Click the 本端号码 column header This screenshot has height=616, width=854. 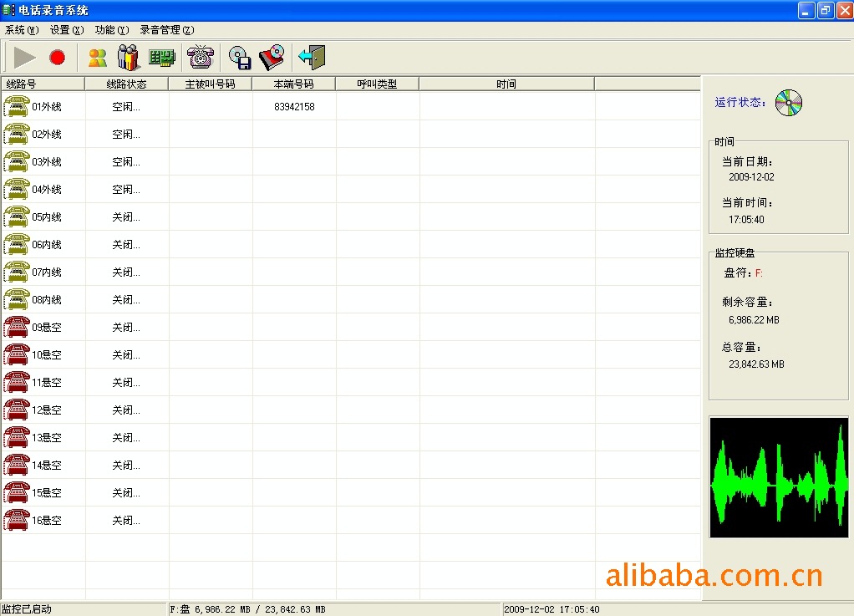[x=293, y=84]
